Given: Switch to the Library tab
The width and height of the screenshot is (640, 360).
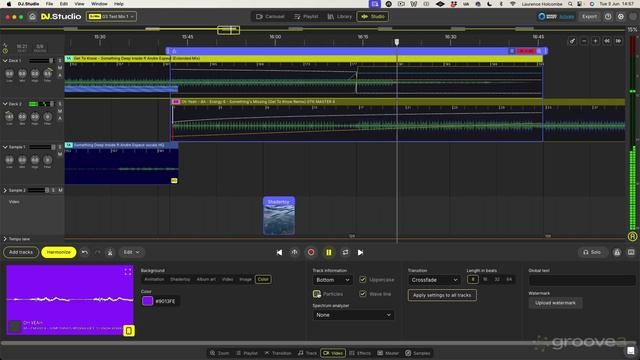Looking at the screenshot, I should (339, 17).
